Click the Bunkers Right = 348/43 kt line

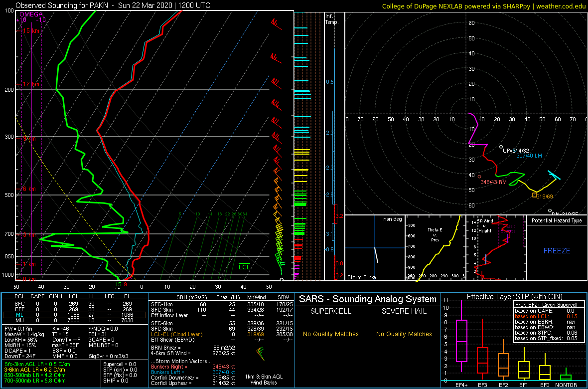(193, 367)
